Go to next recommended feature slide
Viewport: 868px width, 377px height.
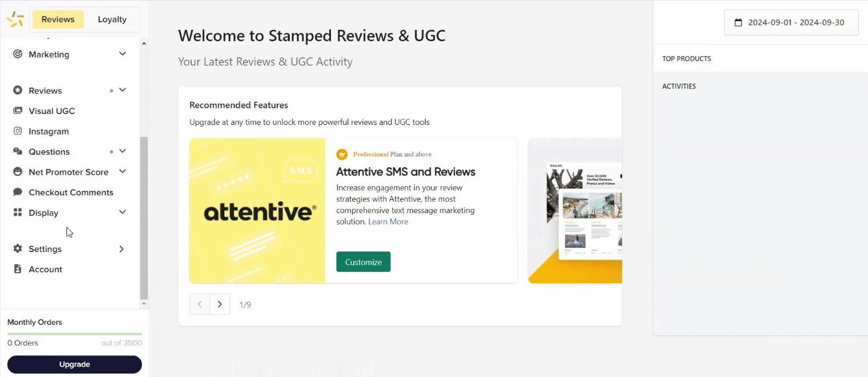pos(220,304)
